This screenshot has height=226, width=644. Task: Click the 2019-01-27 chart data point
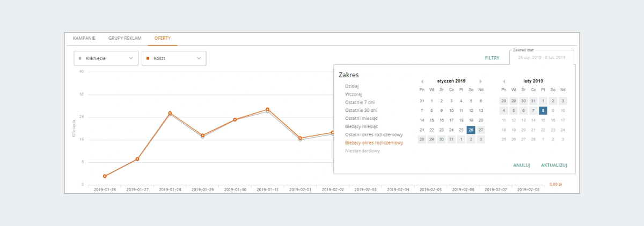tap(137, 159)
